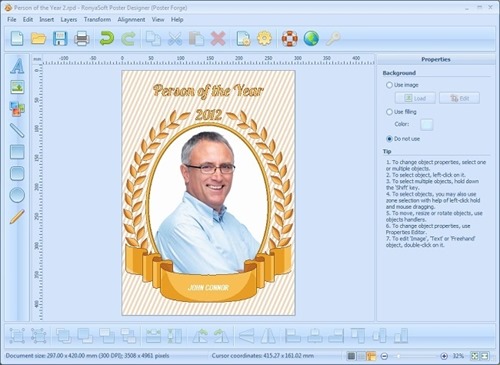Image resolution: width=500 pixels, height=365 pixels.
Task: Open program settings gear icon
Action: [x=265, y=39]
